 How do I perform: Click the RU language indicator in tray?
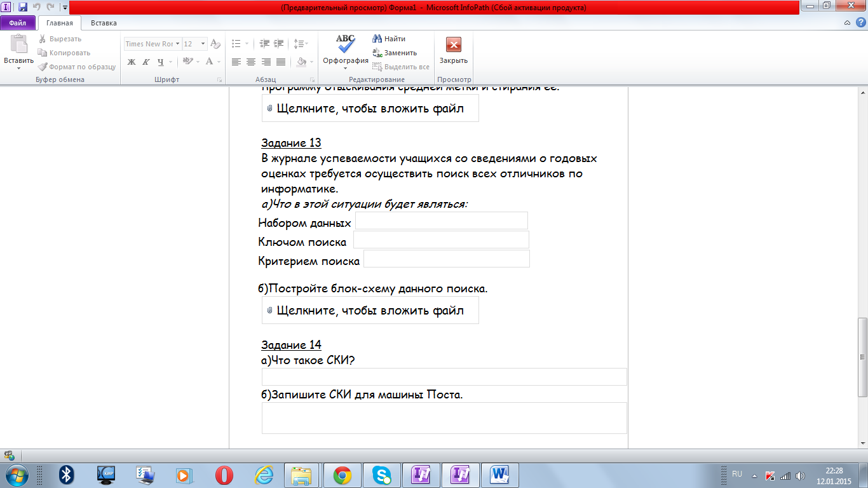point(737,475)
